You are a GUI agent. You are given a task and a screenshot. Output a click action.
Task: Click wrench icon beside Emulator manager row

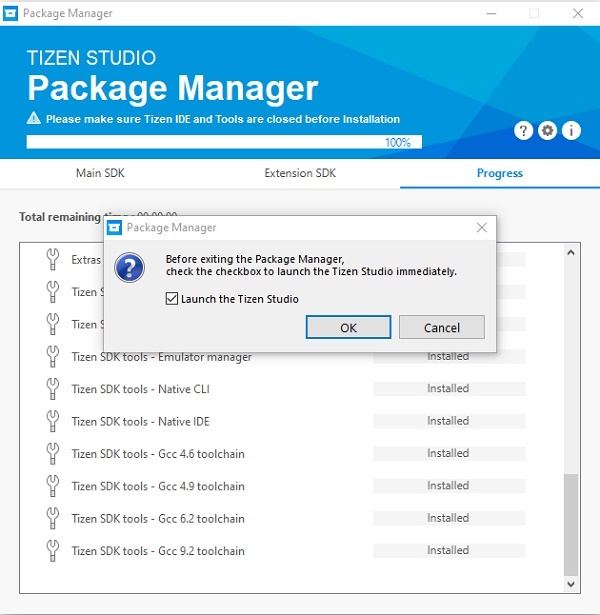click(53, 356)
